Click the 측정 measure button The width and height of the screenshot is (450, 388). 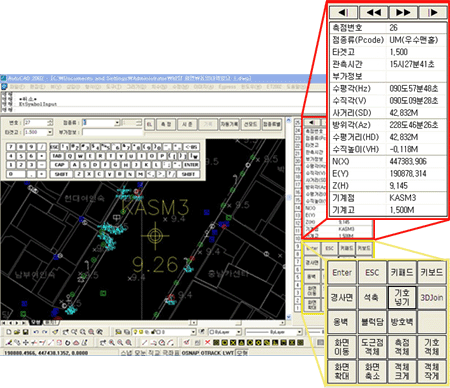(x=166, y=124)
